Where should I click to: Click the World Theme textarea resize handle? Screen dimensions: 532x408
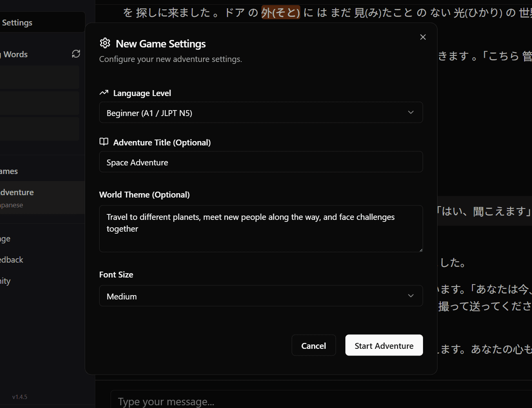click(421, 250)
